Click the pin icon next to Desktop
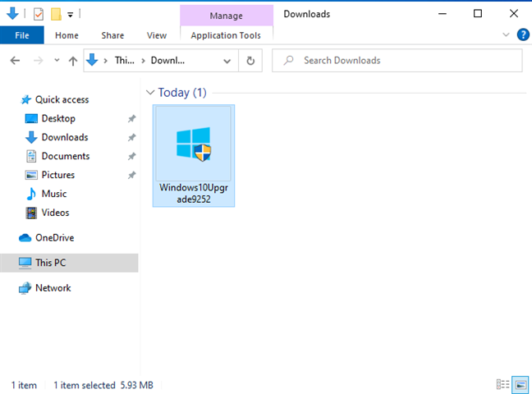The image size is (532, 394). (x=131, y=119)
